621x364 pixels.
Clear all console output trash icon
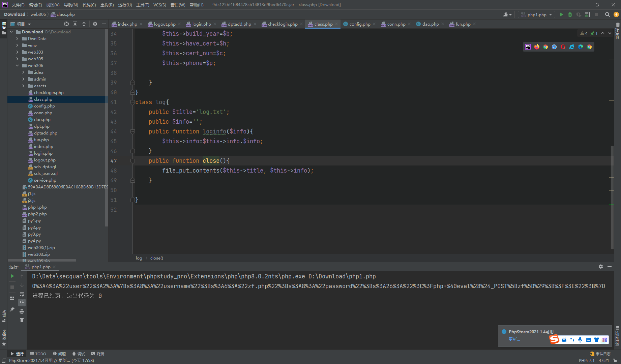coord(22,320)
